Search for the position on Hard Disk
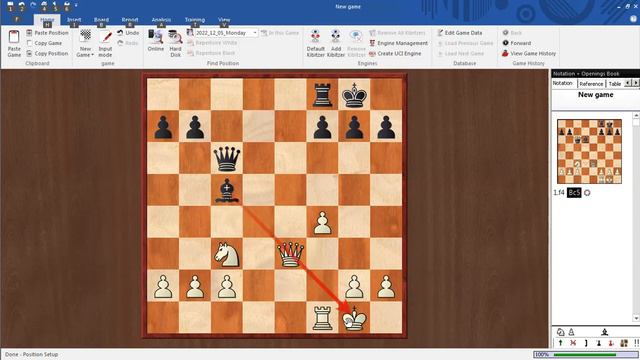The image size is (640, 360). pyautogui.click(x=176, y=43)
